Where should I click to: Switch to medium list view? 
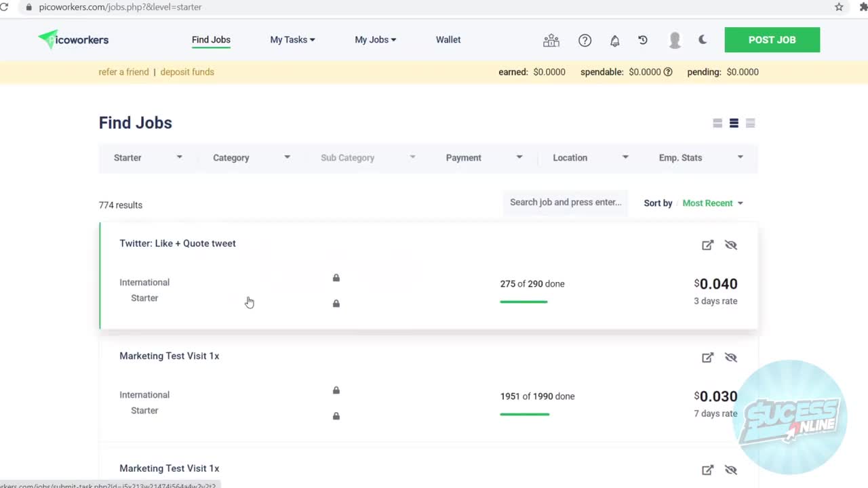[734, 123]
